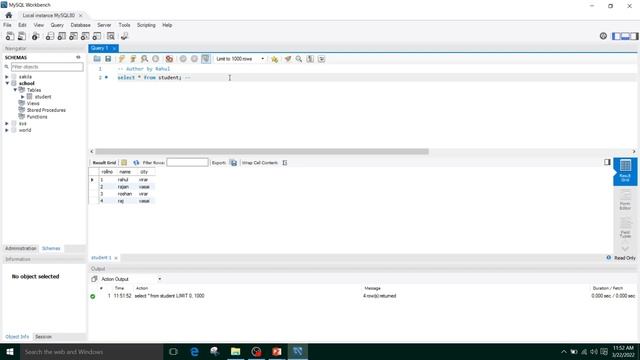Image resolution: width=640 pixels, height=360 pixels.
Task: Beautify the query with the broom icon
Action: [288, 59]
